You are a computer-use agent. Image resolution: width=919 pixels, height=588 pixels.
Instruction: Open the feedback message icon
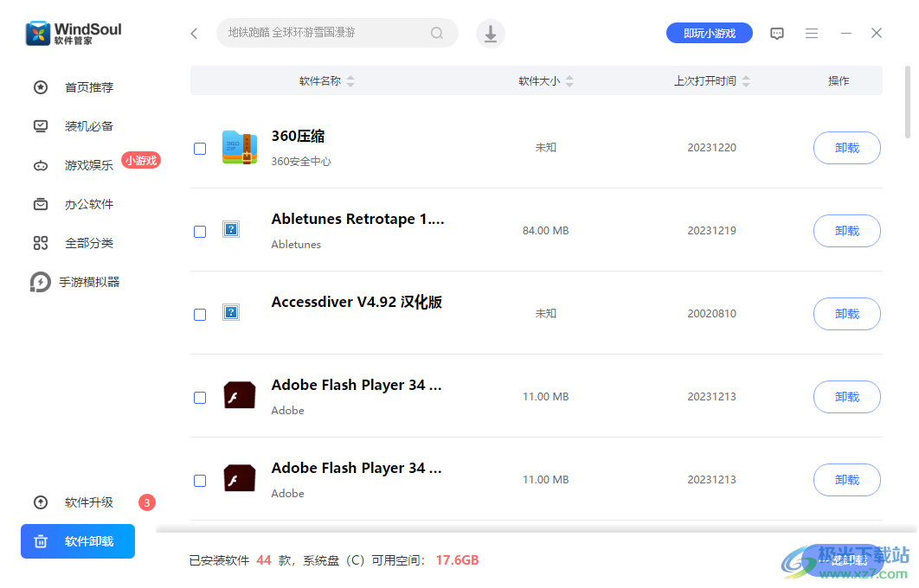776,33
